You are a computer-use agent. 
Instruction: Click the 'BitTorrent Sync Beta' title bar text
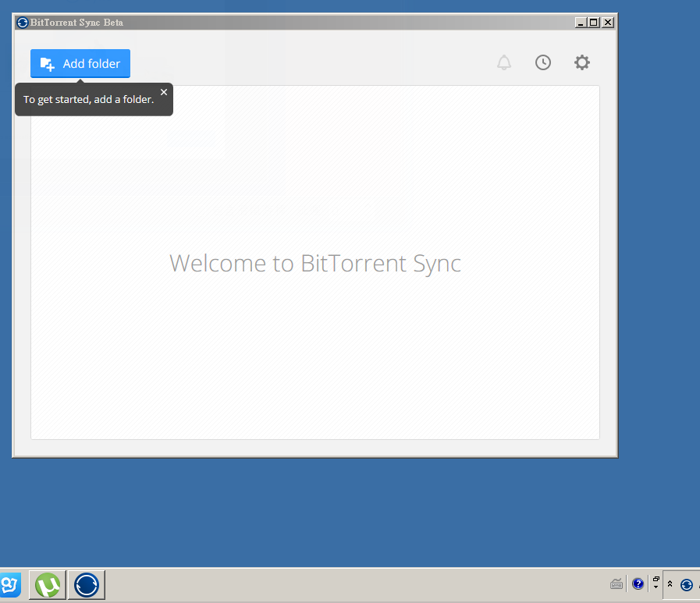(76, 23)
